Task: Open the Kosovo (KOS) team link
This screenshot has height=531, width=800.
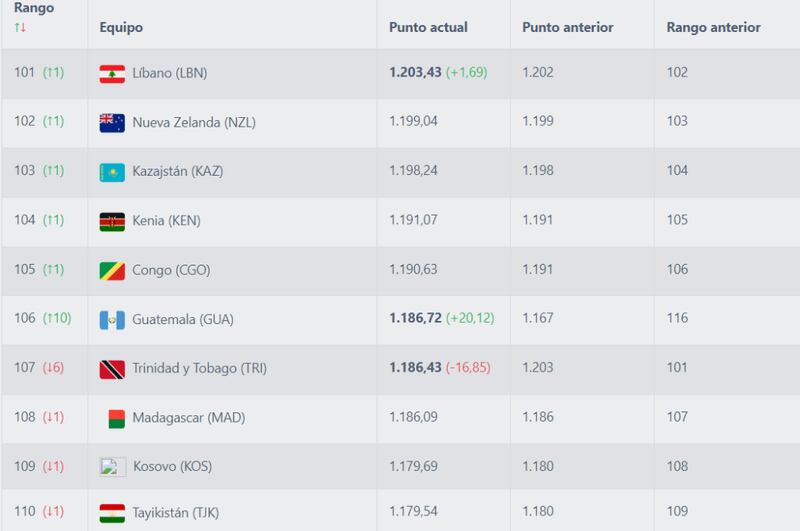Action: click(x=172, y=466)
